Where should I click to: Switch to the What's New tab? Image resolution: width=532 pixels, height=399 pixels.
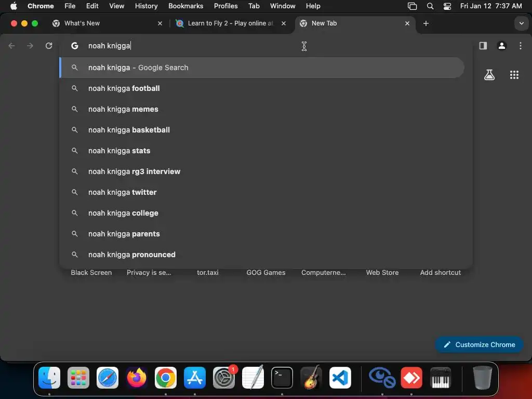pyautogui.click(x=107, y=23)
